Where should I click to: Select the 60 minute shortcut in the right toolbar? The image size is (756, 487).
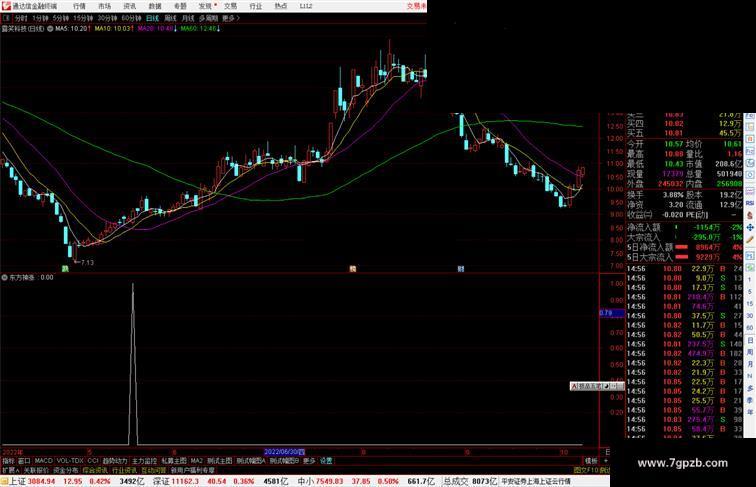pyautogui.click(x=750, y=328)
